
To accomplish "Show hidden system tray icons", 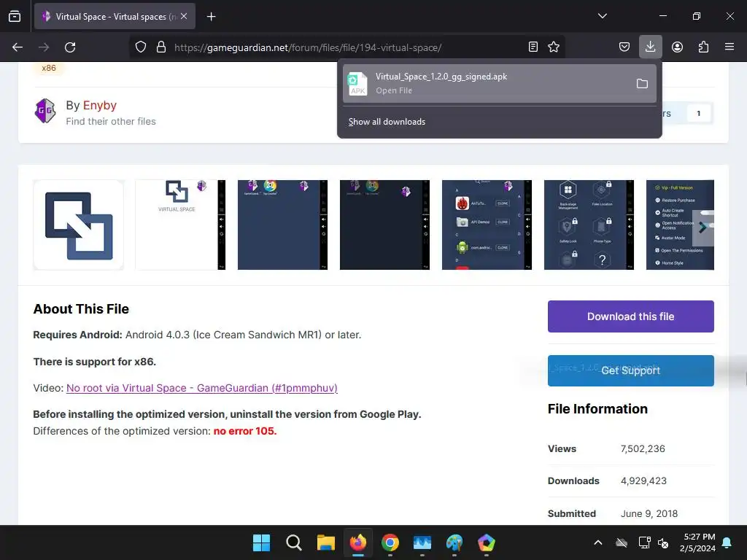I will point(598,542).
